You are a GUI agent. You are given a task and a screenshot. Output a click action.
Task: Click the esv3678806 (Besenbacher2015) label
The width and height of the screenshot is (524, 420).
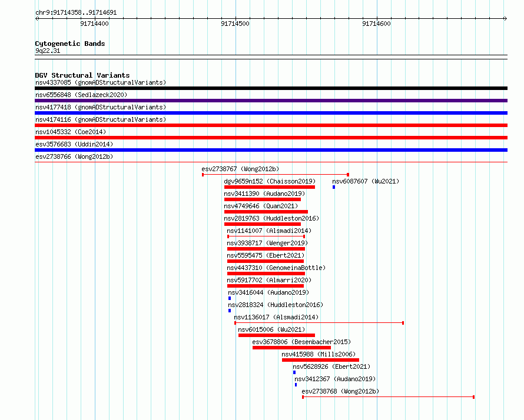pos(301,342)
